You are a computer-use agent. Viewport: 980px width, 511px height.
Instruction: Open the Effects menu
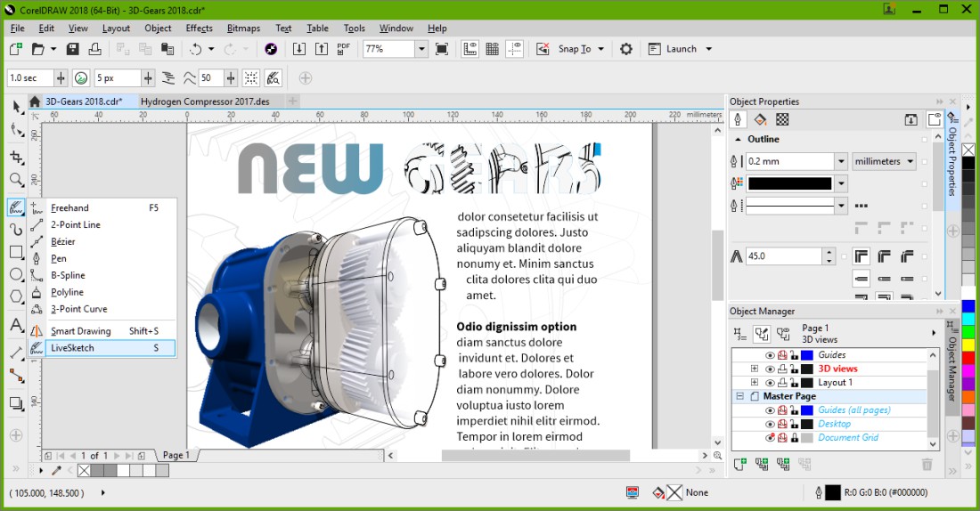199,28
